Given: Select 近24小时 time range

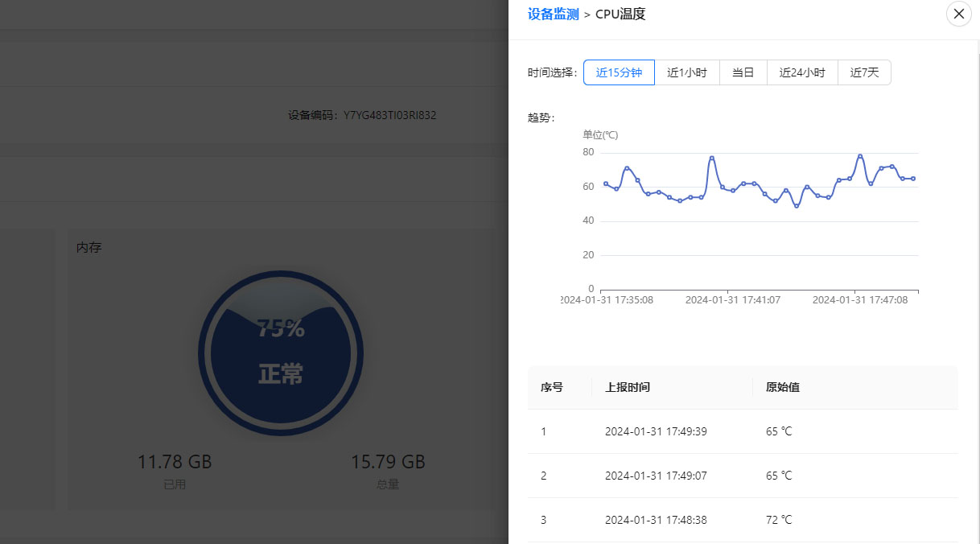Looking at the screenshot, I should pyautogui.click(x=802, y=72).
